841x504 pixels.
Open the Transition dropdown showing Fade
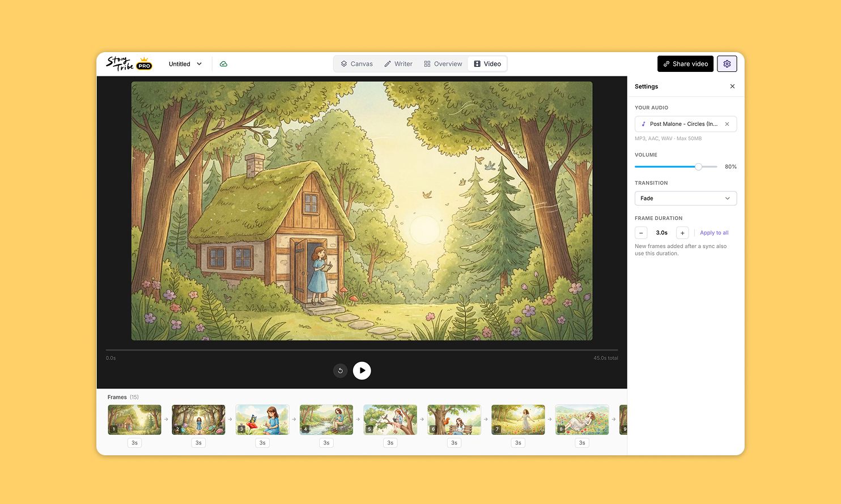pos(685,198)
